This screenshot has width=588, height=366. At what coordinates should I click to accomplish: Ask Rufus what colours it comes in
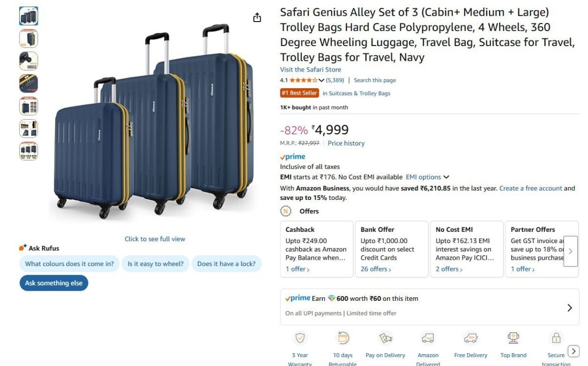pos(69,264)
